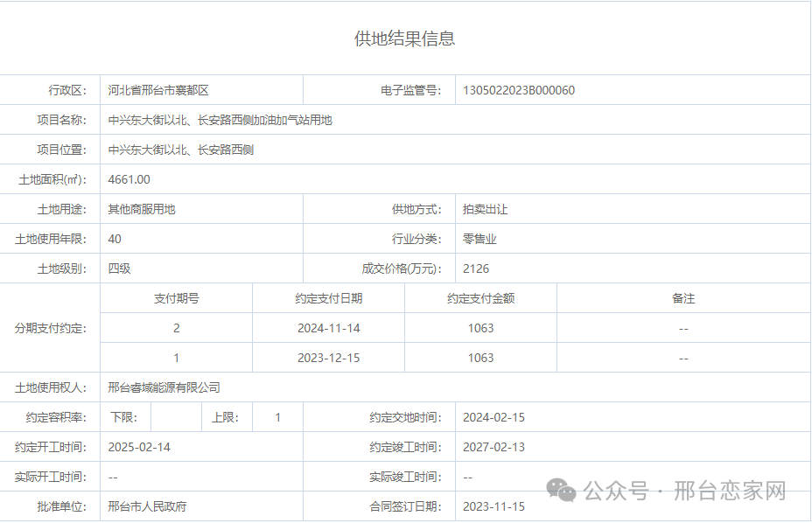Image resolution: width=812 pixels, height=523 pixels.
Task: Select the plot ratio upper limit value 1
Action: (x=278, y=417)
